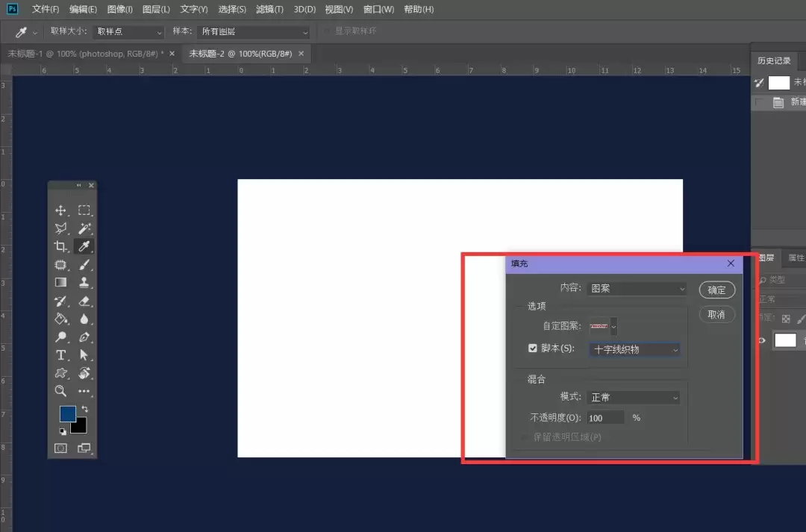Switch to the 未标题-1 document tab
Image resolution: width=806 pixels, height=532 pixels.
pos(85,54)
